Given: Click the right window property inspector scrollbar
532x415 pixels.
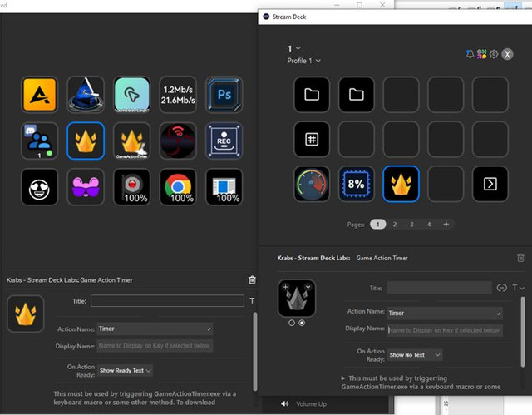Looking at the screenshot, I should point(523,332).
